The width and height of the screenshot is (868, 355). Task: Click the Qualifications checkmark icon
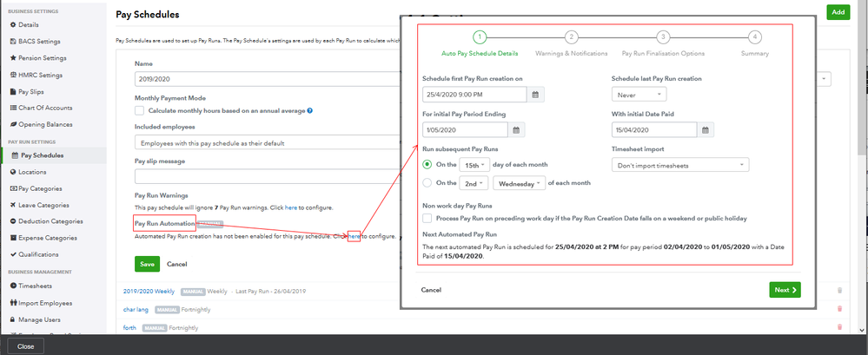[13, 254]
